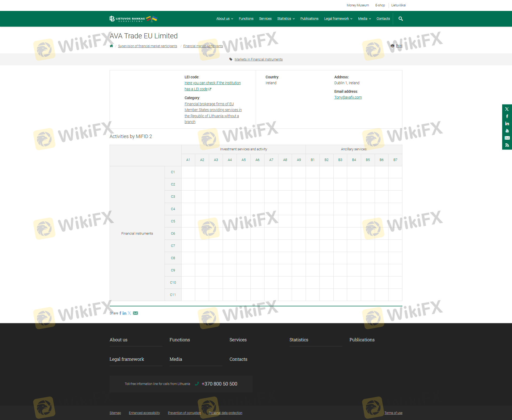Click the YouTube icon in right sidebar
This screenshot has height=420, width=512.
tap(507, 131)
